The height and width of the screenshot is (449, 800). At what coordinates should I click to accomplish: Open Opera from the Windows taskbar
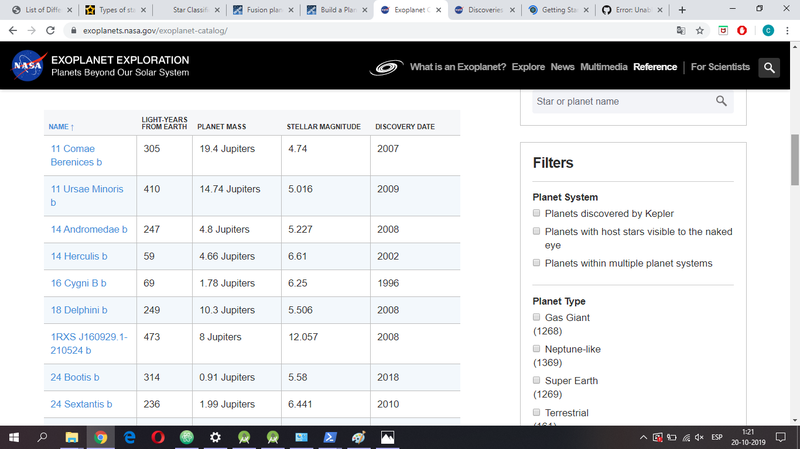pos(158,437)
